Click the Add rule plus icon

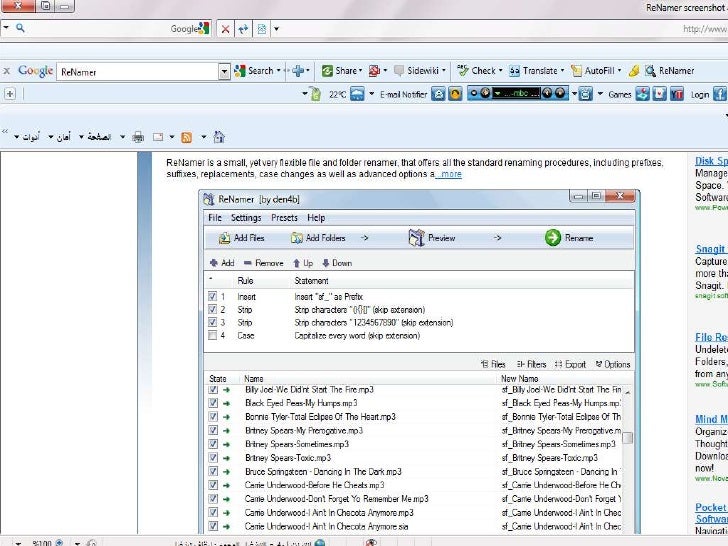214,263
